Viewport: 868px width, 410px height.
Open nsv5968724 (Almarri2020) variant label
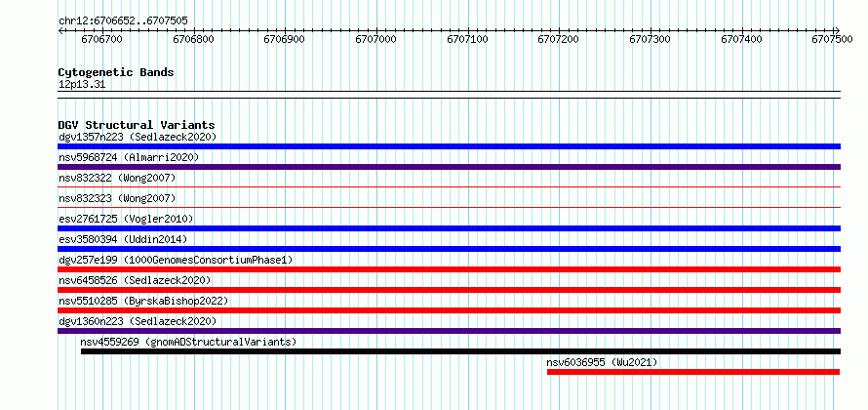point(129,157)
